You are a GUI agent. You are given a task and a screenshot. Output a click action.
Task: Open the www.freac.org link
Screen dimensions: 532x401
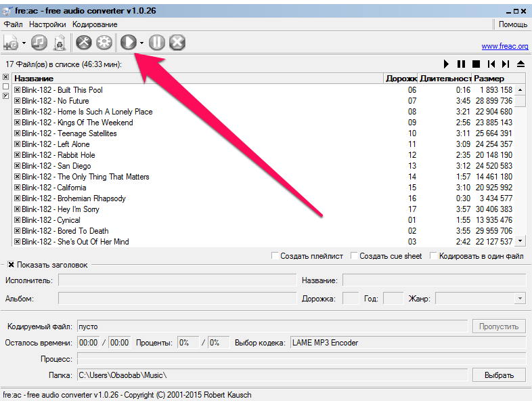pyautogui.click(x=505, y=46)
